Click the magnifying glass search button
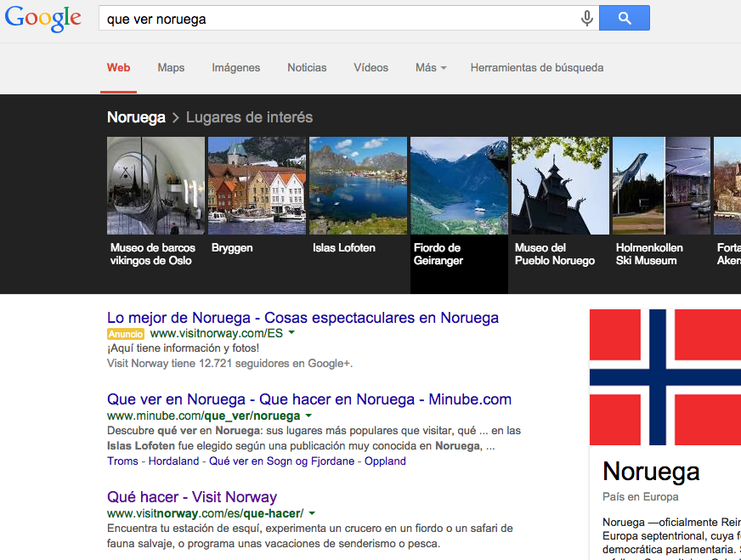This screenshot has width=741, height=560. pyautogui.click(x=624, y=17)
